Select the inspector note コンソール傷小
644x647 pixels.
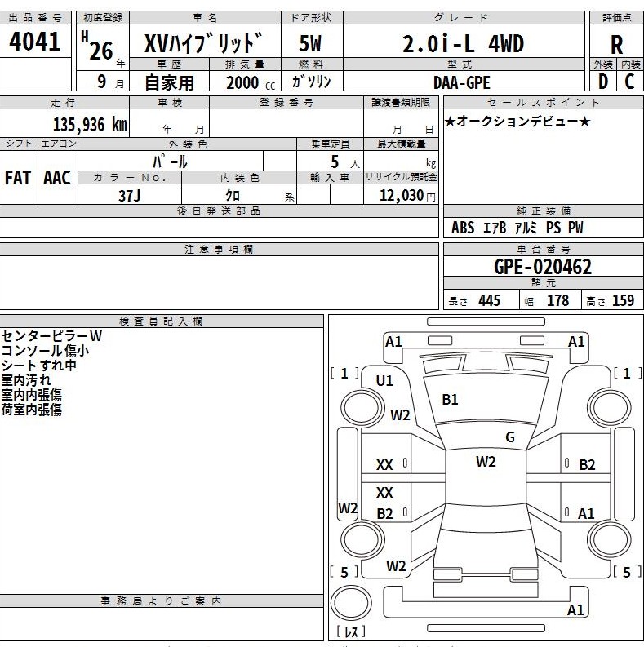(45, 351)
